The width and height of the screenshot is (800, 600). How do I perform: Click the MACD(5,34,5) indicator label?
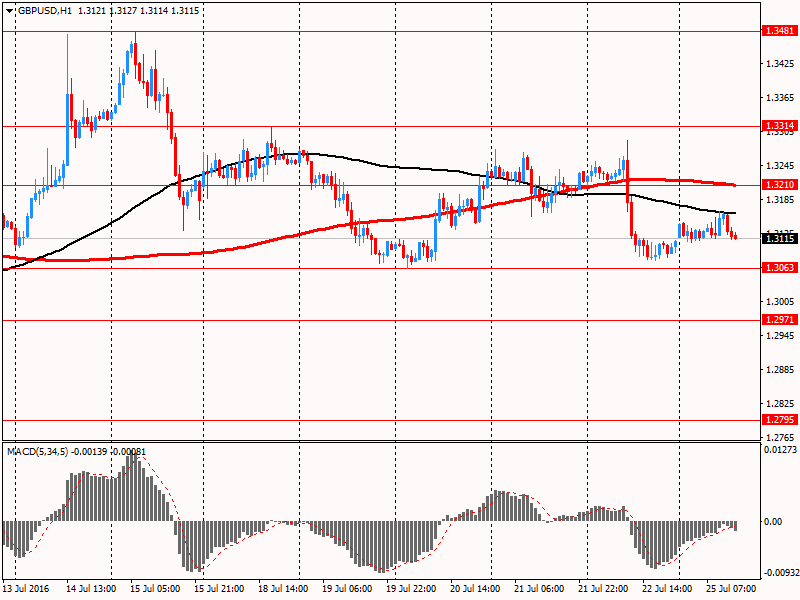pyautogui.click(x=37, y=452)
